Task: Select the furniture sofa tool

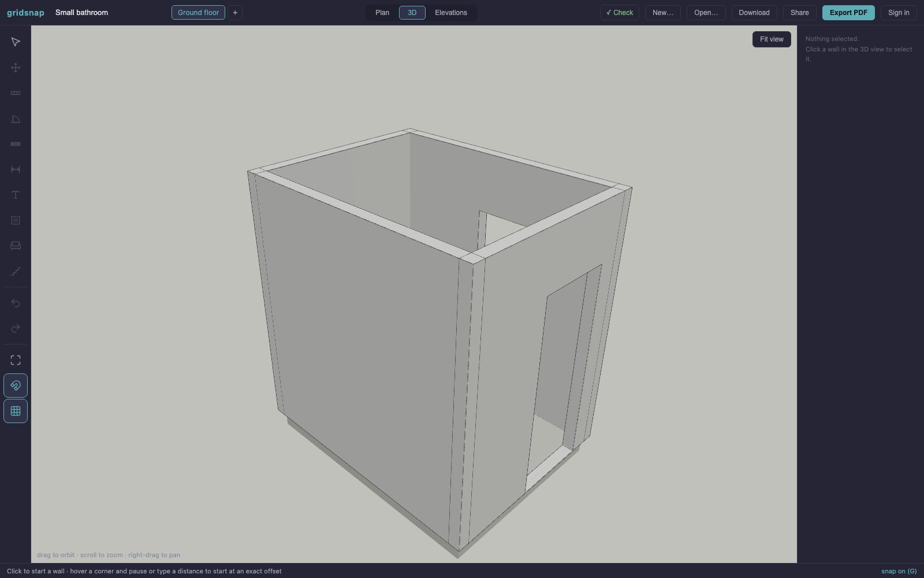Action: click(16, 246)
